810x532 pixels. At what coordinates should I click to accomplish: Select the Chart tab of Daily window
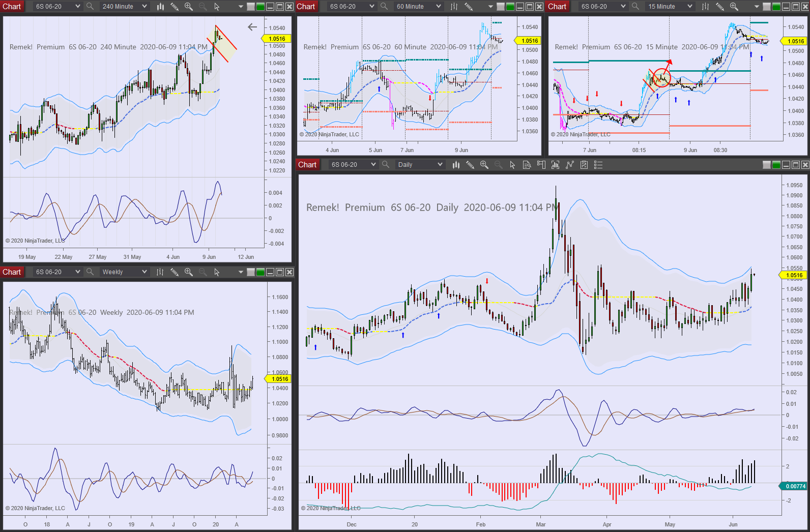tap(307, 165)
